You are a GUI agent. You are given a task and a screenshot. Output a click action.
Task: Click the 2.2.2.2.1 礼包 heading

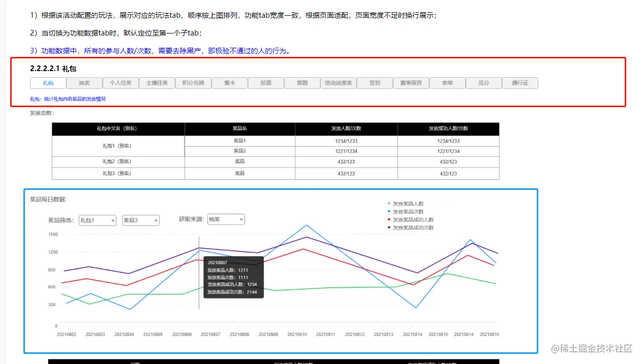tap(53, 68)
